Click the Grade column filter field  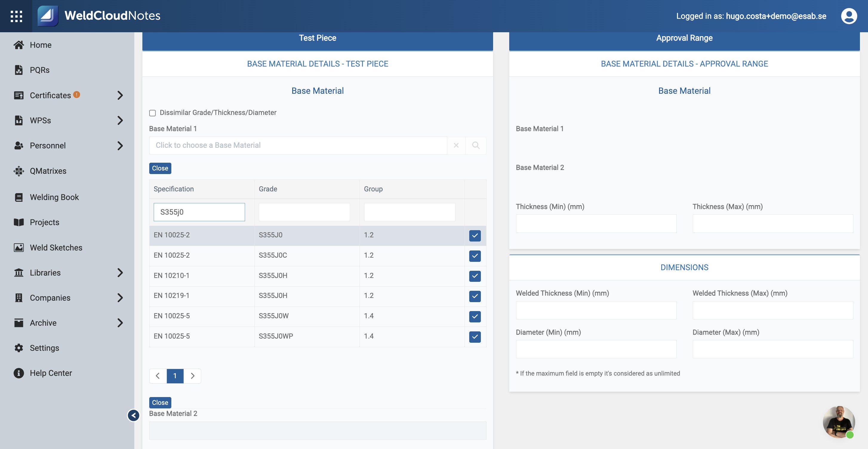click(x=304, y=212)
